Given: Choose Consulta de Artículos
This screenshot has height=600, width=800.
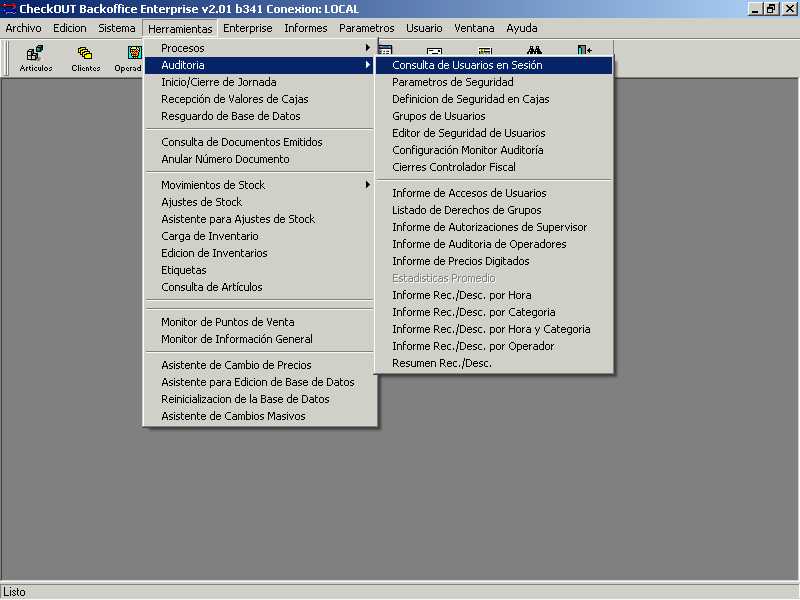Looking at the screenshot, I should point(260,287).
